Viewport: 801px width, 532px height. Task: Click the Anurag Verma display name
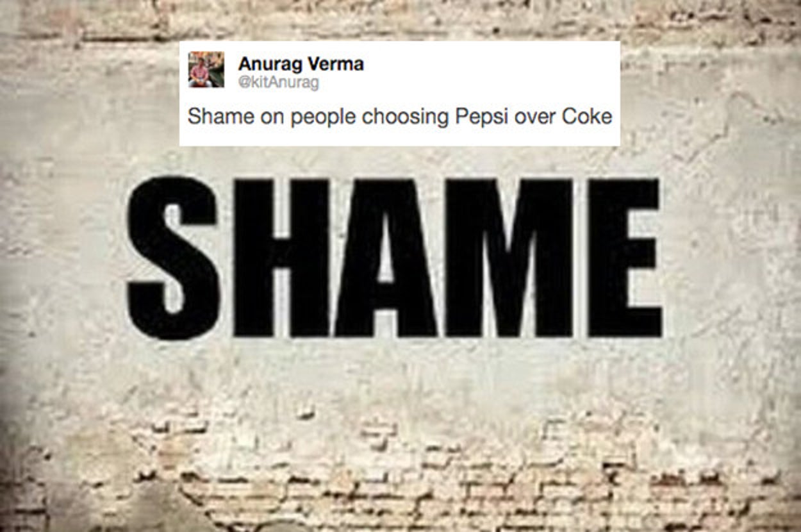tap(301, 64)
